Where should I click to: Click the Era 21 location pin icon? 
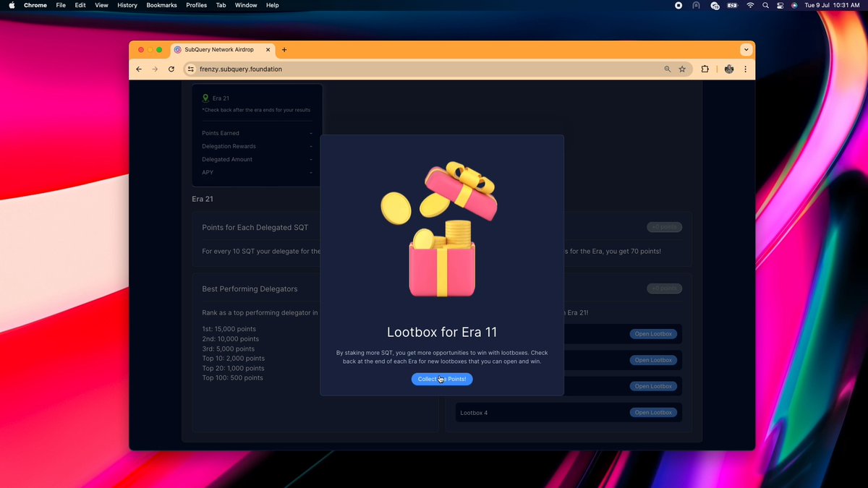coord(205,98)
